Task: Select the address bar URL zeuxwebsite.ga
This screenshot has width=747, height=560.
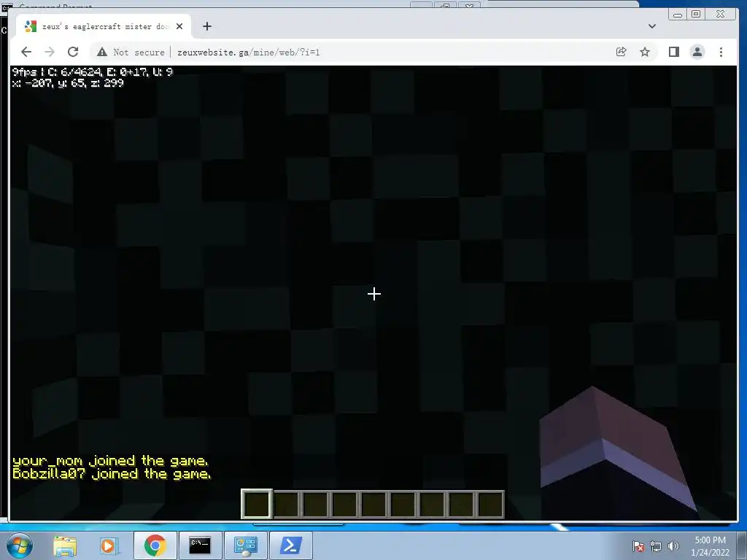Action: 248,52
